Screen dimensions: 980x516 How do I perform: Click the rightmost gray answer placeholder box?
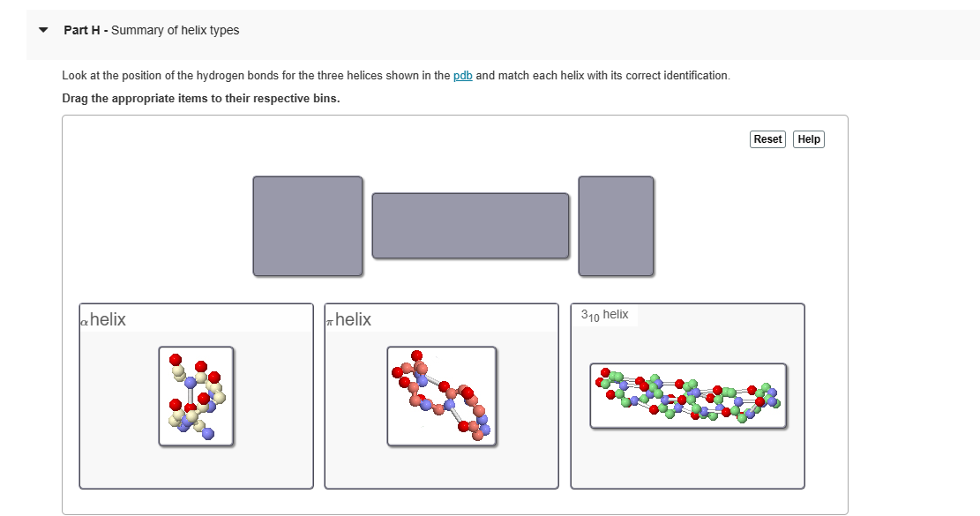(615, 225)
